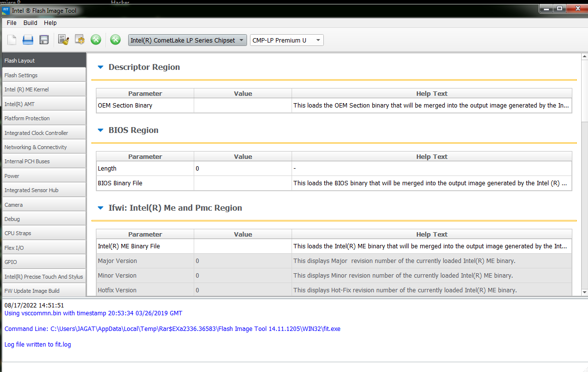The width and height of the screenshot is (588, 372).
Task: Click the OEM Section Binary value field
Action: coord(243,106)
